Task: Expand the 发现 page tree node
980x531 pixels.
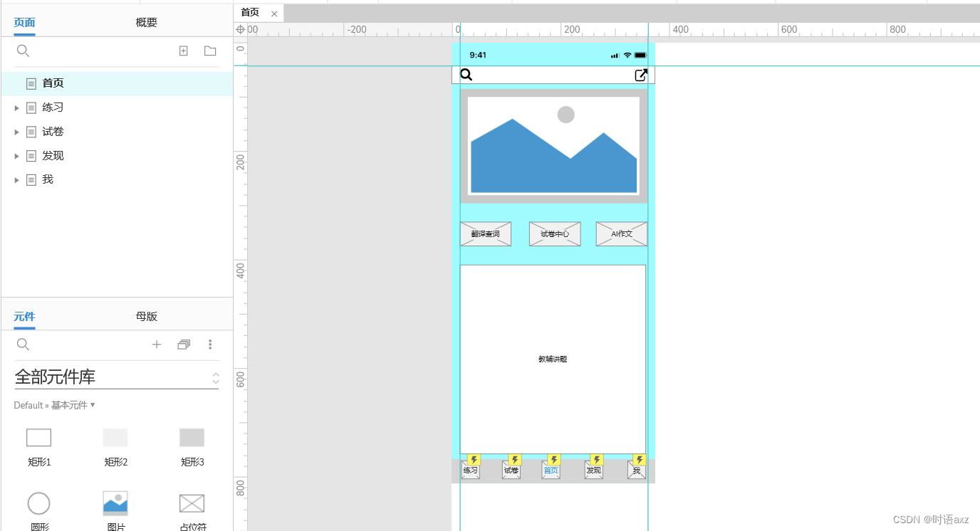Action: [x=17, y=156]
